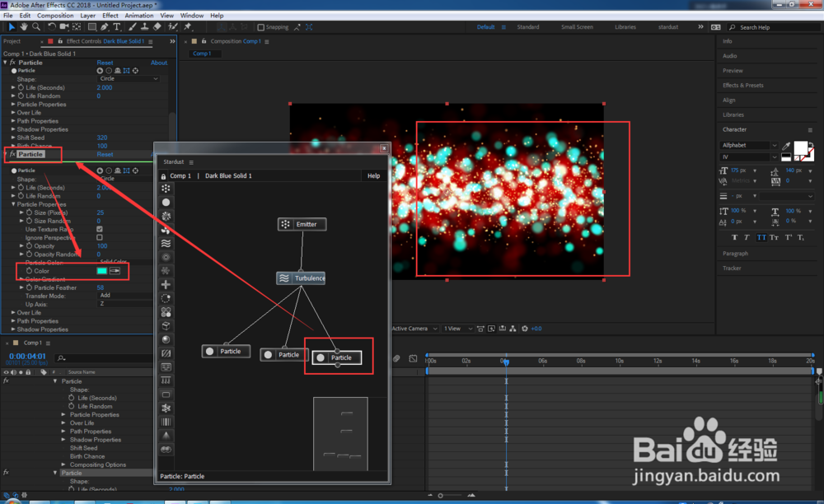Select the leftmost Particle node in graph

pyautogui.click(x=226, y=351)
